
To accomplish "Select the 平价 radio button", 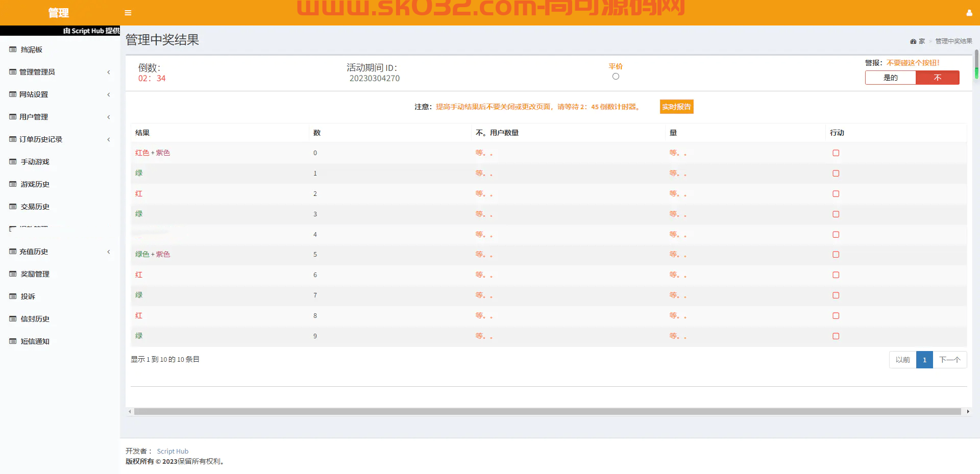I will click(616, 77).
